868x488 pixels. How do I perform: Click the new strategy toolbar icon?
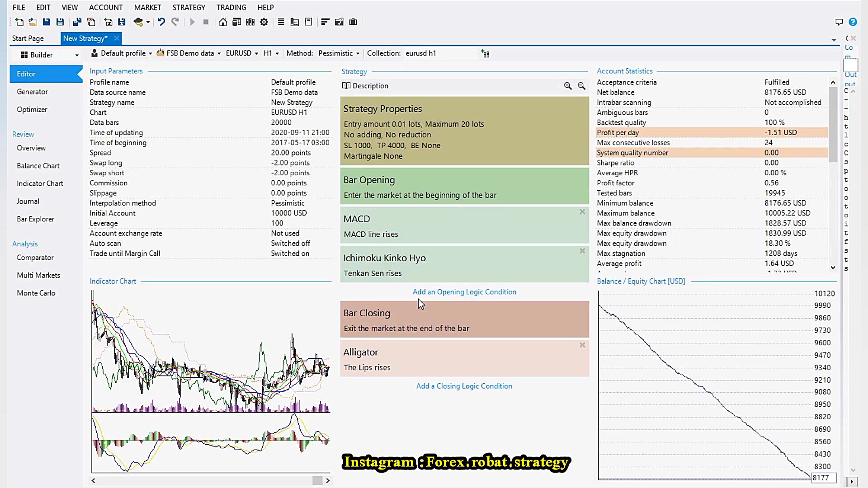click(19, 22)
